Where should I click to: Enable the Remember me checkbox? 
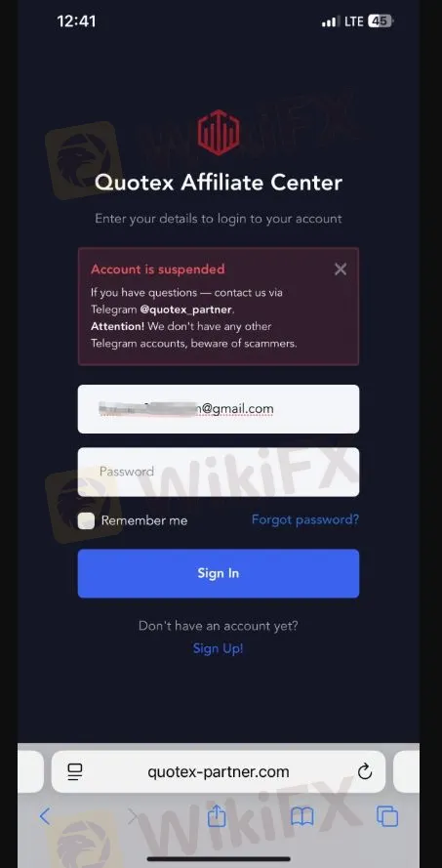[x=86, y=520]
